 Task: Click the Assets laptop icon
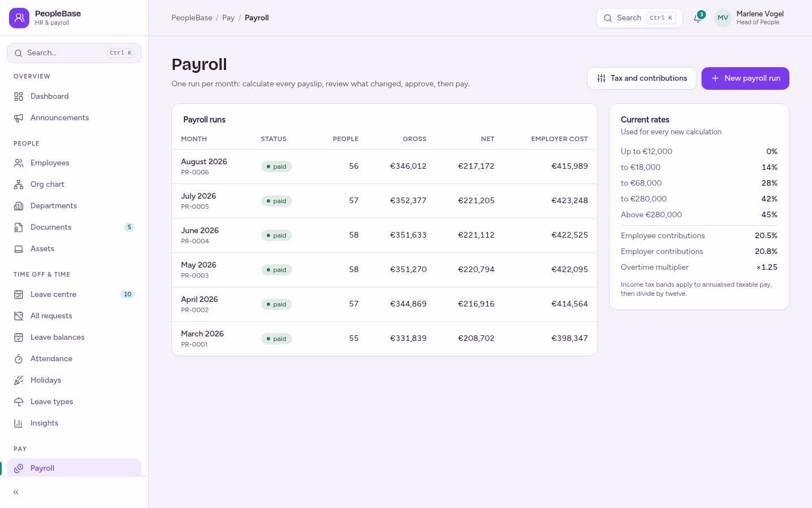19,249
